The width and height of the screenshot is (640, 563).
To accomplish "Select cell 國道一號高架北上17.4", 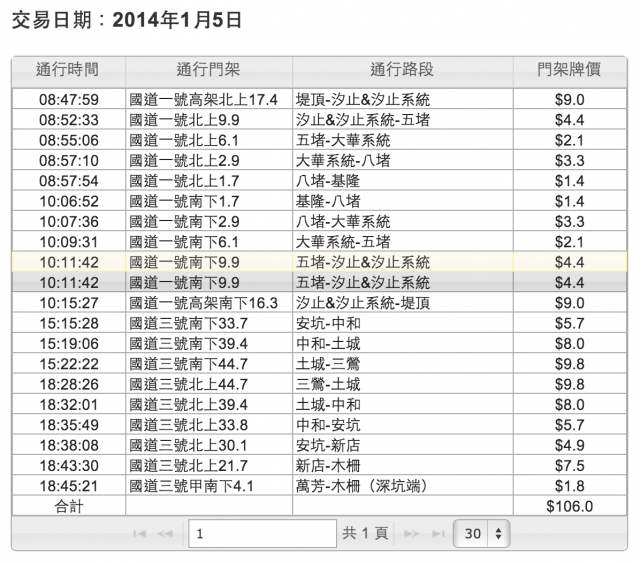I will [209, 99].
